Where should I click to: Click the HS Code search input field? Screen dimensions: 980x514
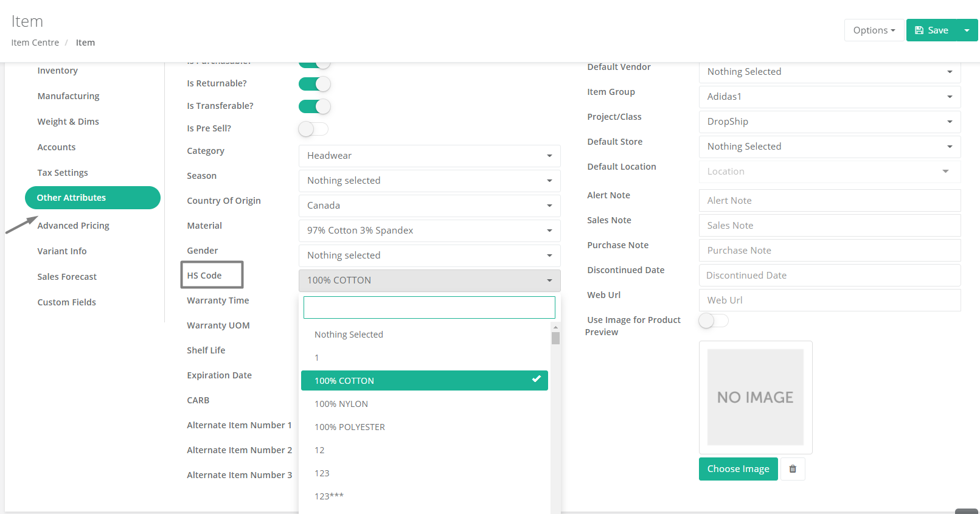(429, 308)
